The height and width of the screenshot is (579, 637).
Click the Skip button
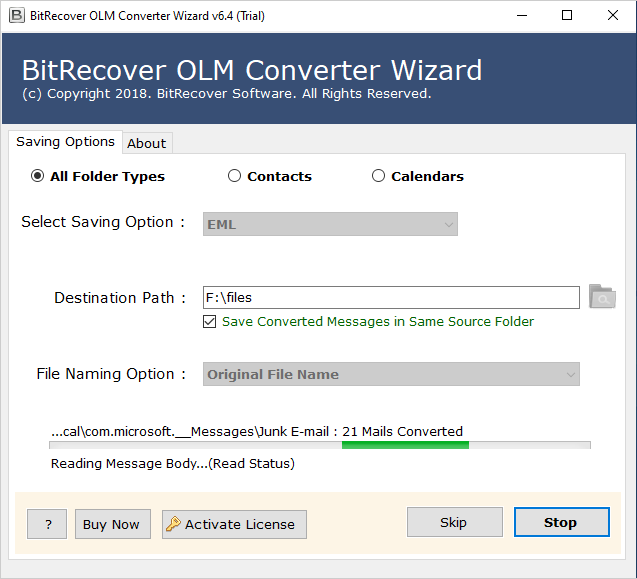tap(455, 522)
